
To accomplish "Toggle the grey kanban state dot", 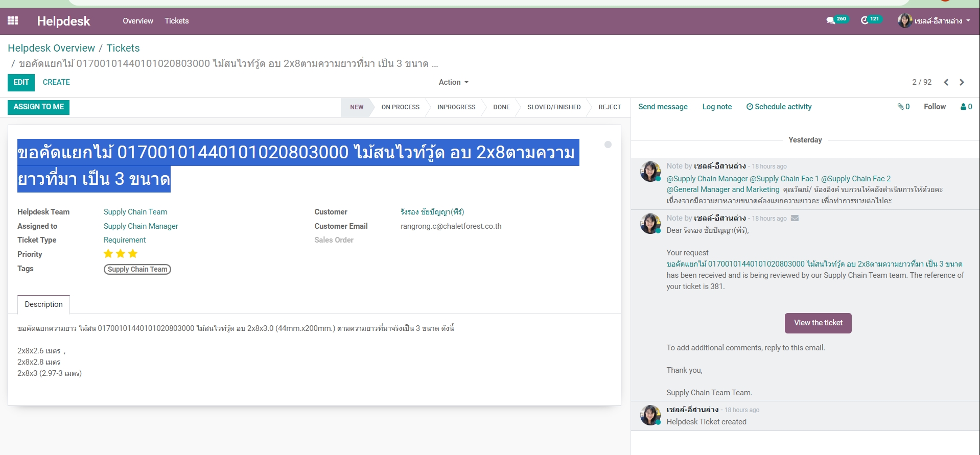I will tap(608, 145).
